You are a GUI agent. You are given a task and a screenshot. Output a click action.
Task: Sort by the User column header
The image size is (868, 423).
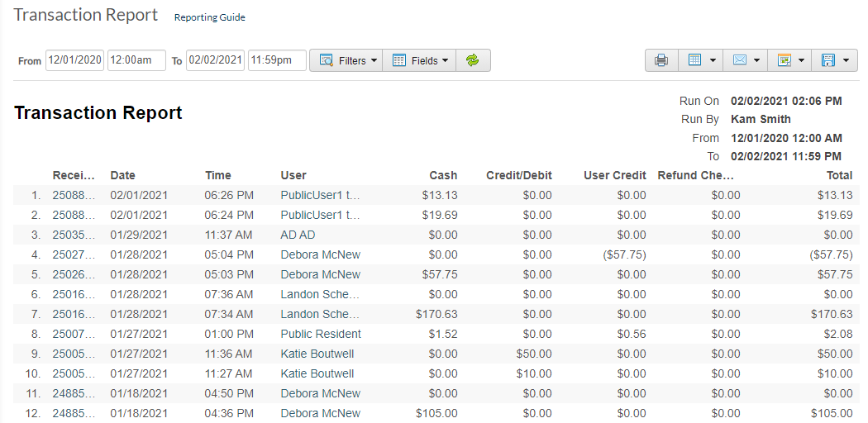pyautogui.click(x=293, y=175)
